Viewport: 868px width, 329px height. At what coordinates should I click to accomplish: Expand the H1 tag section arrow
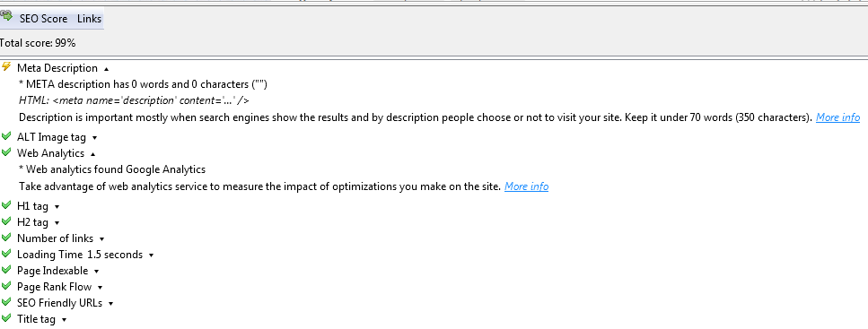57,207
